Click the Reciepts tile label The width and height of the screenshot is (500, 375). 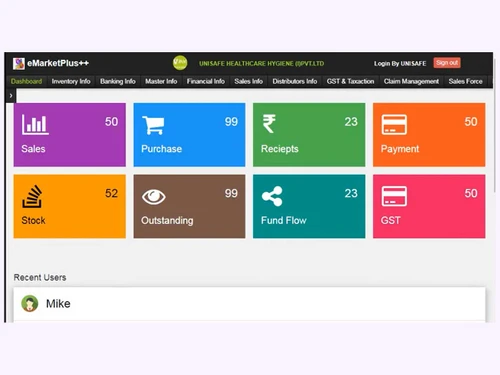point(280,149)
